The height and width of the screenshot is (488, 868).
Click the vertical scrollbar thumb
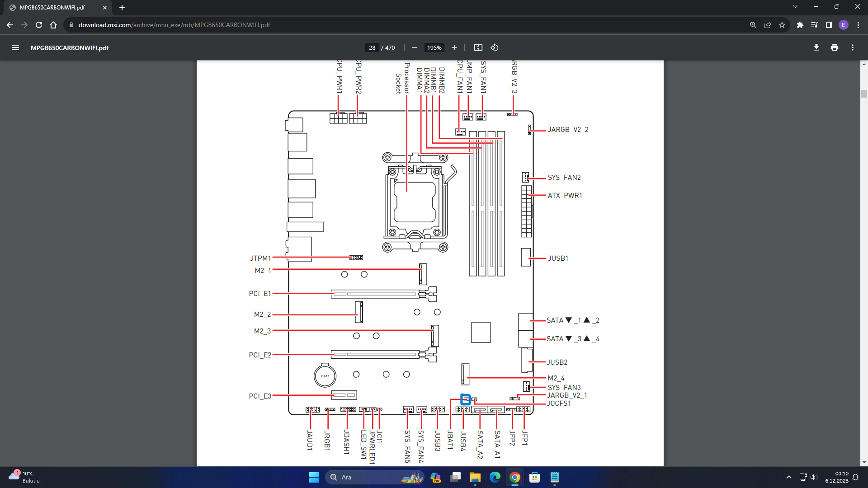click(864, 94)
